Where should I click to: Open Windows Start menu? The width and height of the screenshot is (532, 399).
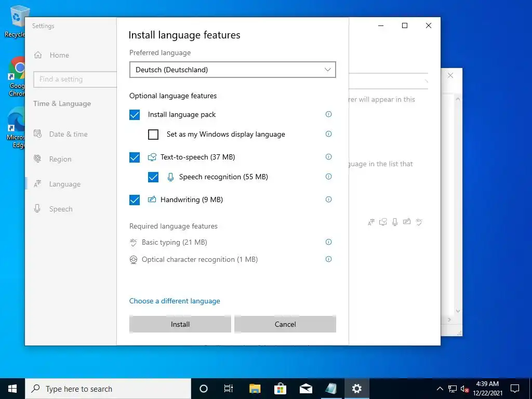click(12, 389)
